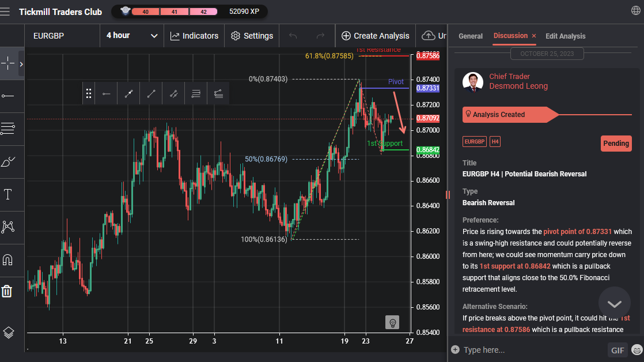Choose arrow line in floating toolbar

click(x=129, y=94)
